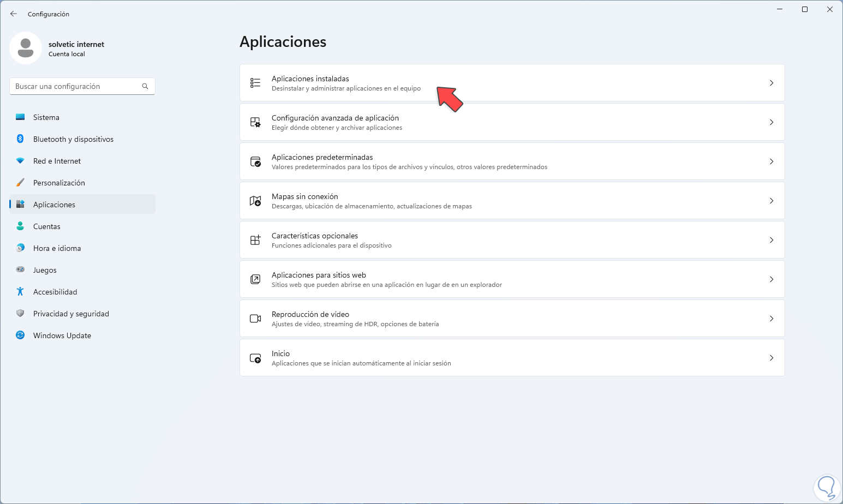Click the Bluetooth y dispositivos icon
Viewport: 843px width, 504px height.
point(20,139)
